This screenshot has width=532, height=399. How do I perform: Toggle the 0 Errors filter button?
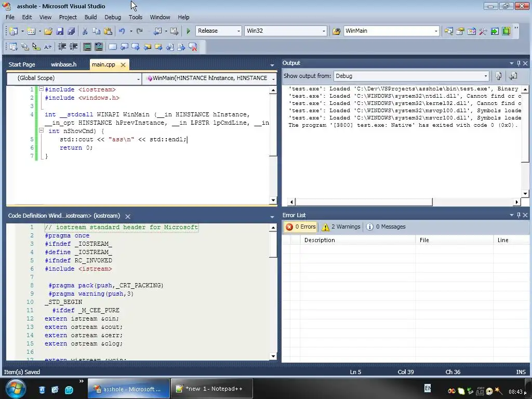pyautogui.click(x=301, y=227)
